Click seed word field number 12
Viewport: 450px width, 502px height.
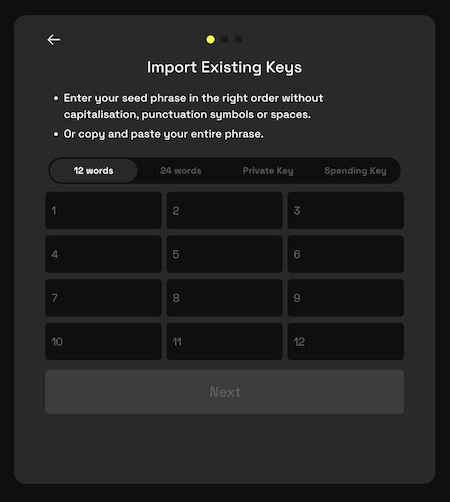[346, 341]
